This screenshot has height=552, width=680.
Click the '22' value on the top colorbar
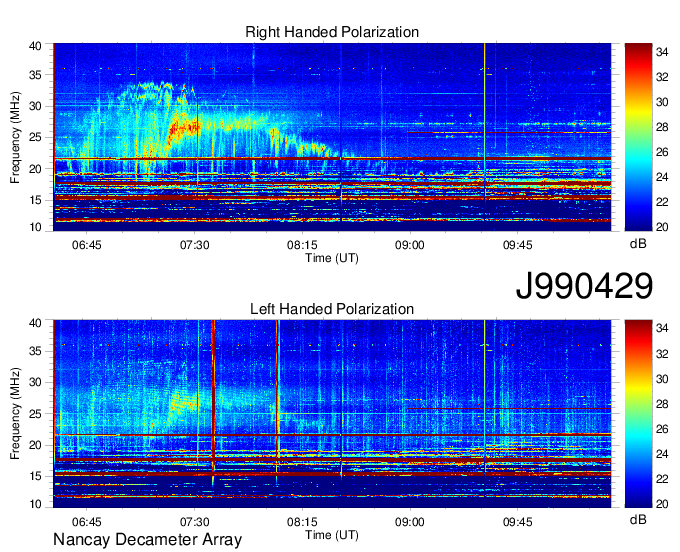point(662,202)
